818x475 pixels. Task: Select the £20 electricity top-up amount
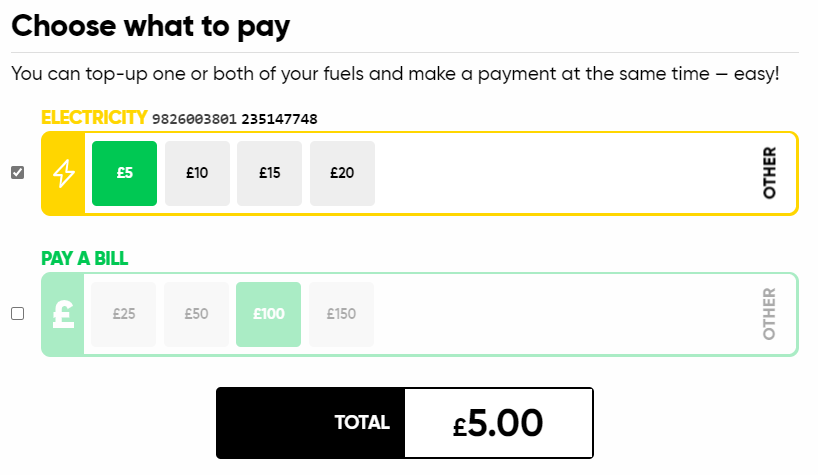click(342, 173)
